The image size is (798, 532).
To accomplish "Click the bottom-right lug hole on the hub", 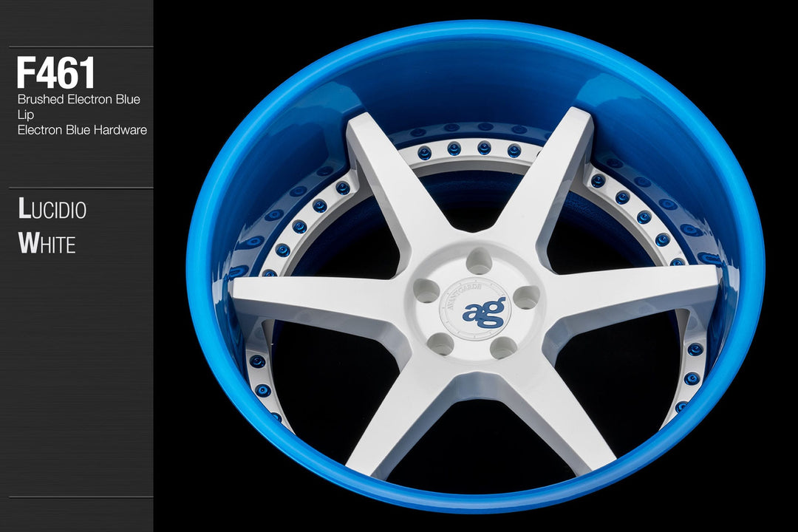I will pos(503,347).
